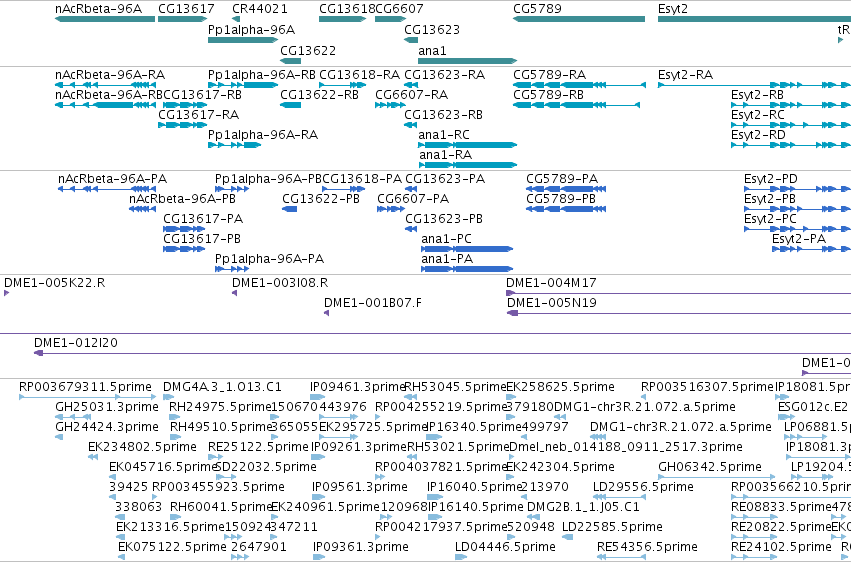Select the Pp1alpha-96A-RA transcript
This screenshot has width=851, height=562.
(234, 145)
